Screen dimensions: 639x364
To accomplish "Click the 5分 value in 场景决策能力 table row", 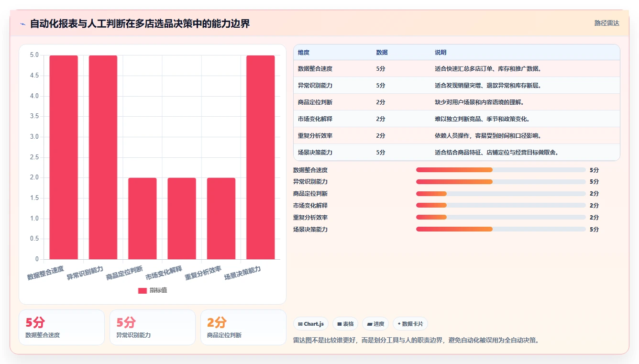I will (x=381, y=153).
